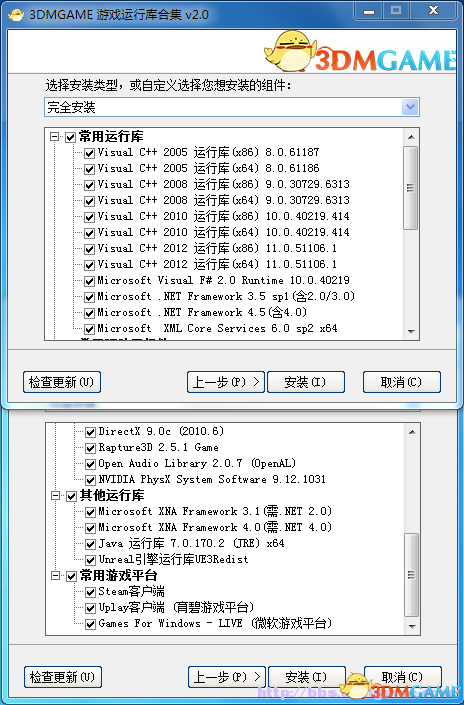Click upper 检查更新(U) button
The width and height of the screenshot is (464, 705).
point(62,382)
